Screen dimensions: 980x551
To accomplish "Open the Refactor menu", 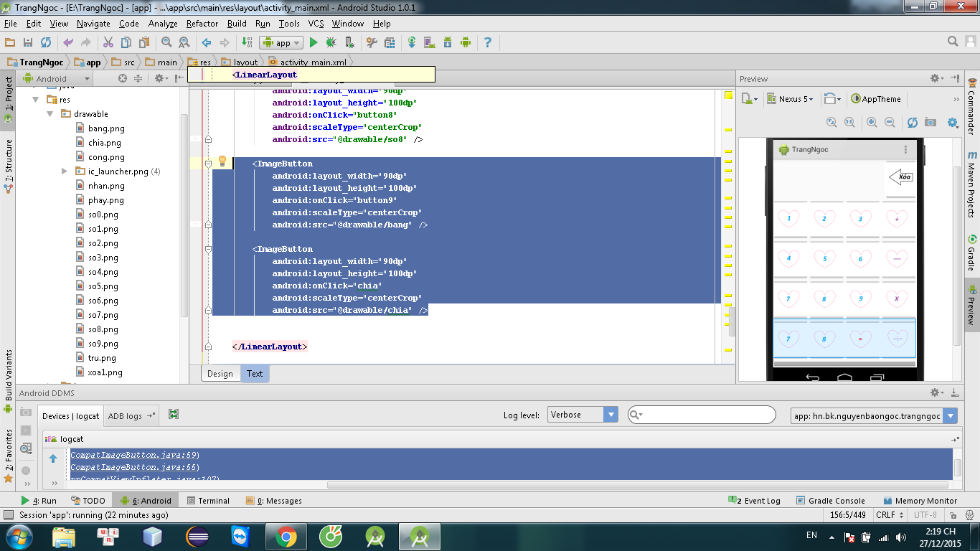I will point(202,24).
